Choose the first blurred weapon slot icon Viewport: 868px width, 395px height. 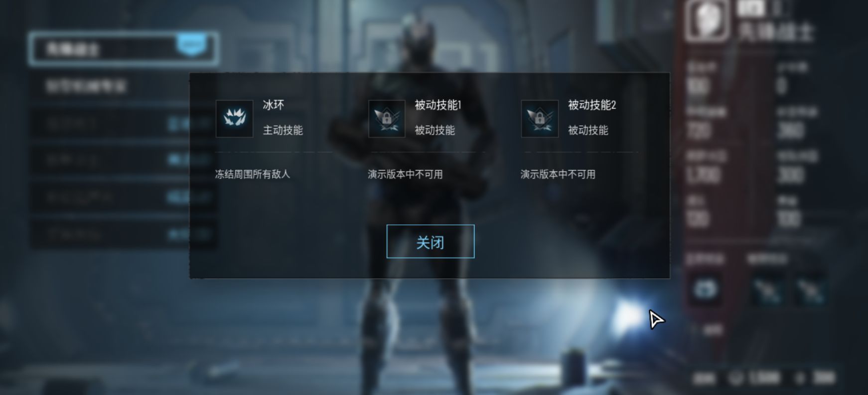tap(766, 289)
